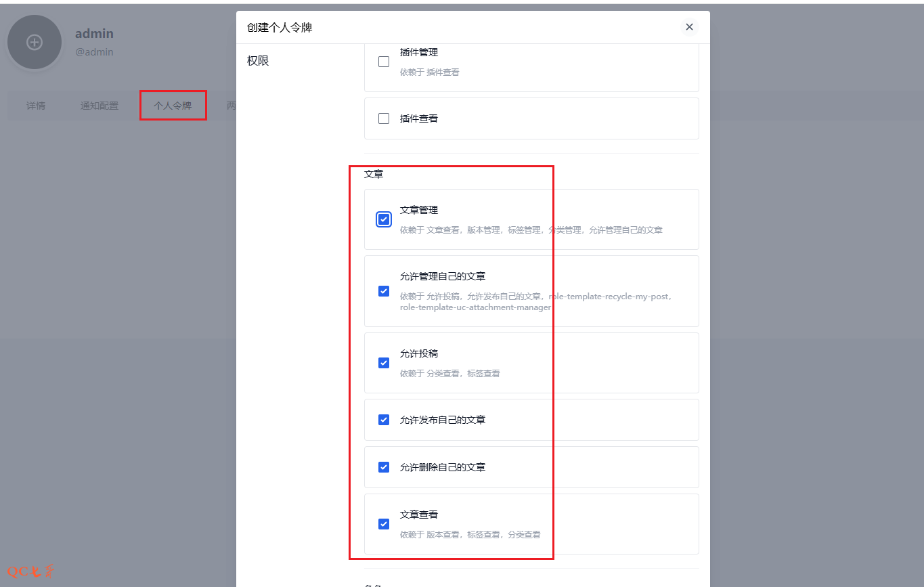The image size is (924, 587).
Task: Uncheck the 允许发布自己的文章 checkbox
Action: (384, 420)
